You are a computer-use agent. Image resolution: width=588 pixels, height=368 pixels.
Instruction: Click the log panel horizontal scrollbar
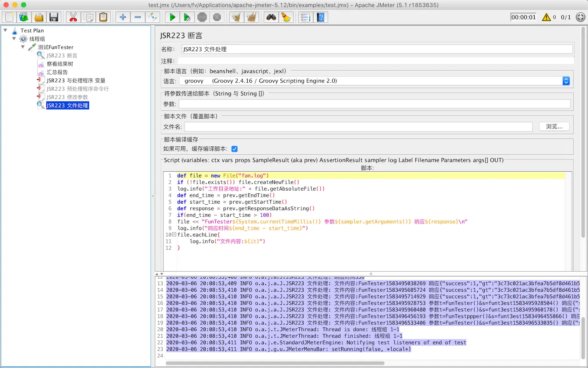pos(275,363)
